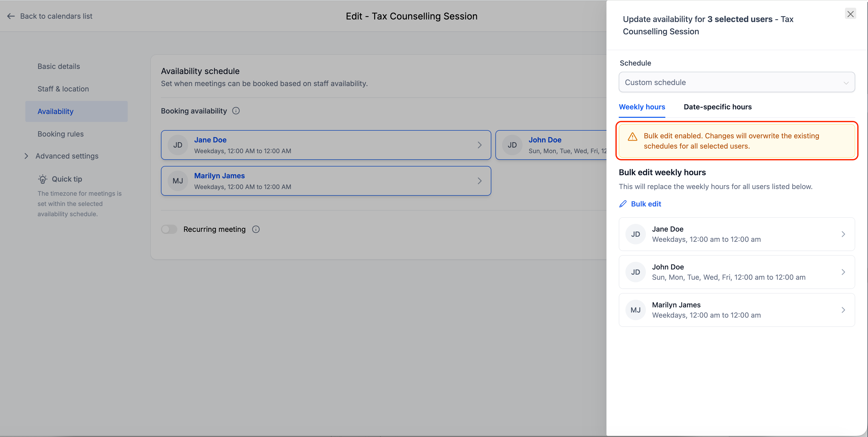Click the Quick tip lightbulb icon
This screenshot has height=437, width=868.
click(43, 179)
